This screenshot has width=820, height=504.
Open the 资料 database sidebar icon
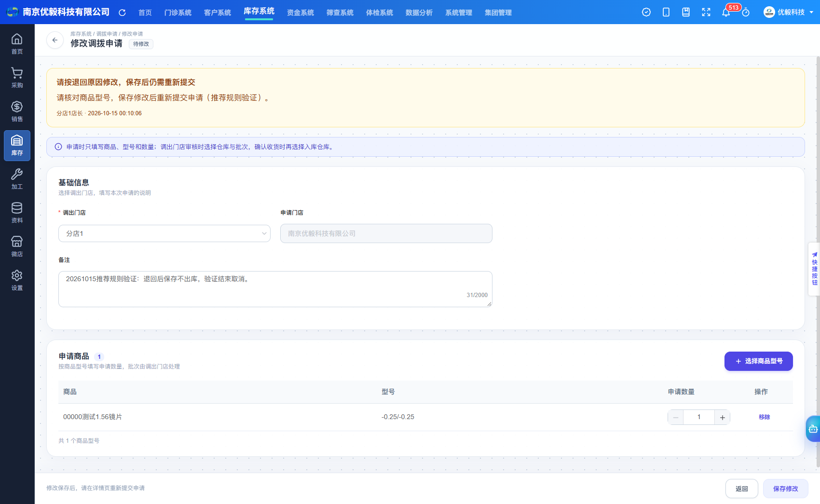(17, 213)
